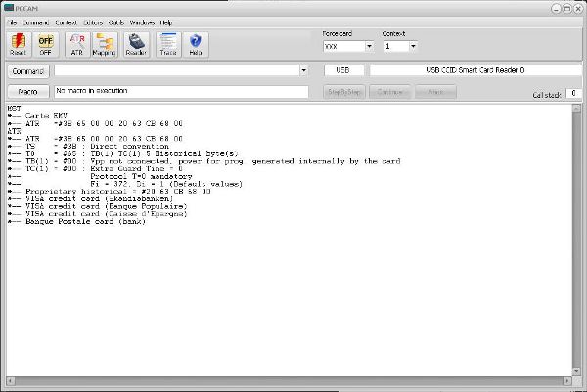Open the File menu

click(12, 22)
